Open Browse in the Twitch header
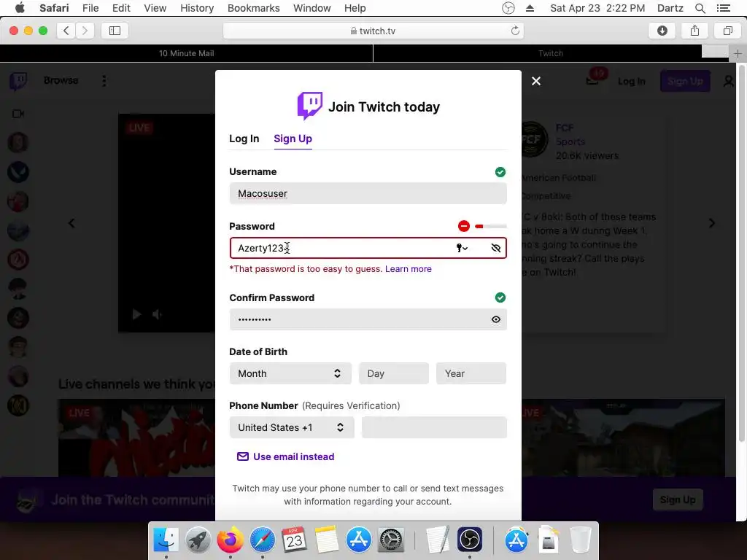Viewport: 747px width, 560px height. (61, 80)
